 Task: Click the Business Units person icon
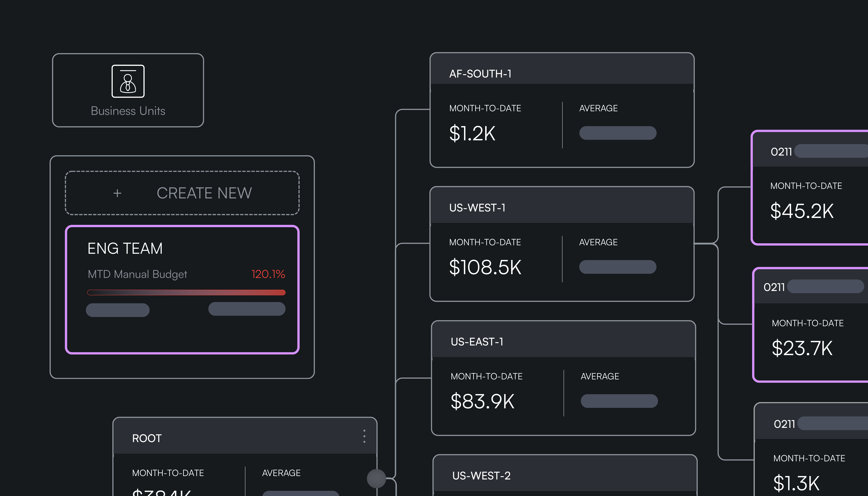tap(128, 81)
